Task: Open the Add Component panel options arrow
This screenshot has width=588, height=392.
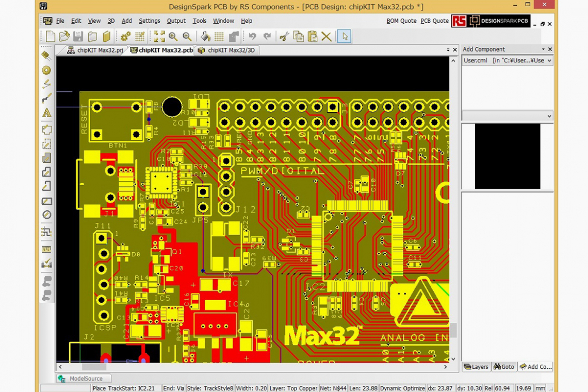Action: tap(543, 50)
